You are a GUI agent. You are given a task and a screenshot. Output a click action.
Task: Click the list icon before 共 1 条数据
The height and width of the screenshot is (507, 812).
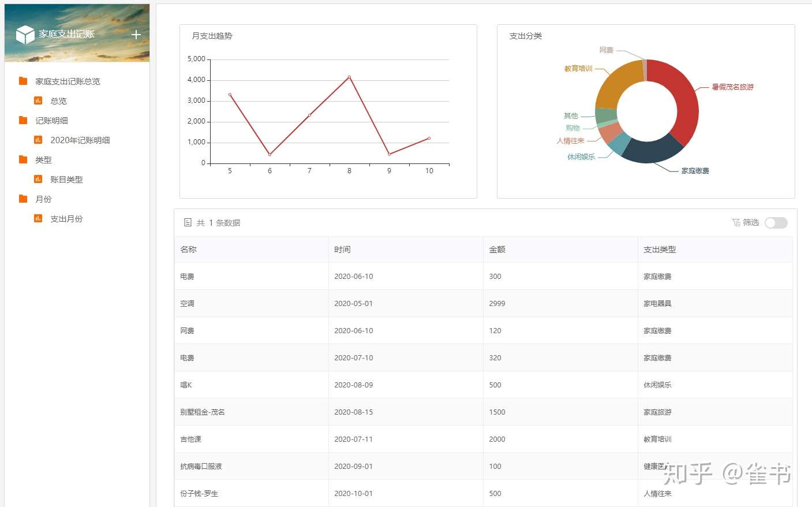(x=188, y=222)
